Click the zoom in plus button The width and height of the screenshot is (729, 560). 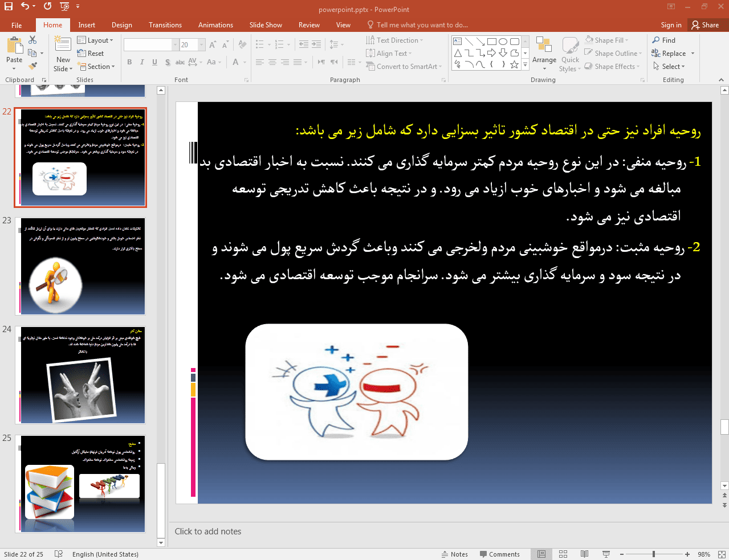coord(687,554)
